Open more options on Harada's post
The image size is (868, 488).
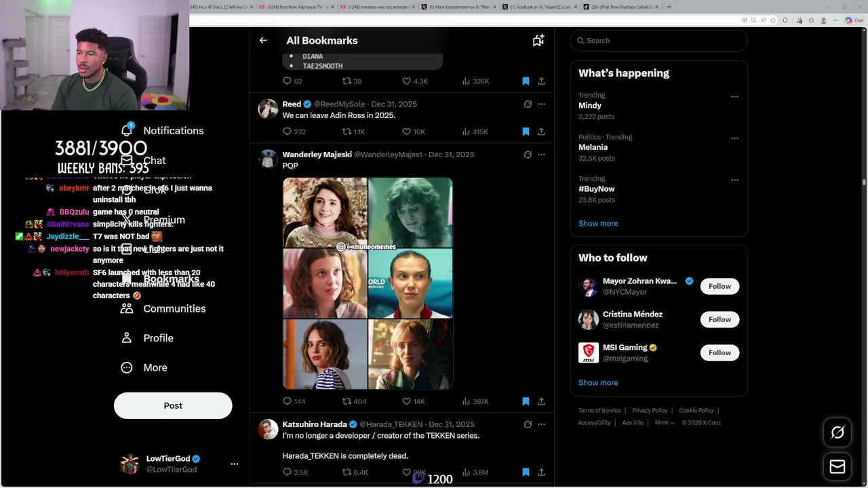[x=541, y=424]
